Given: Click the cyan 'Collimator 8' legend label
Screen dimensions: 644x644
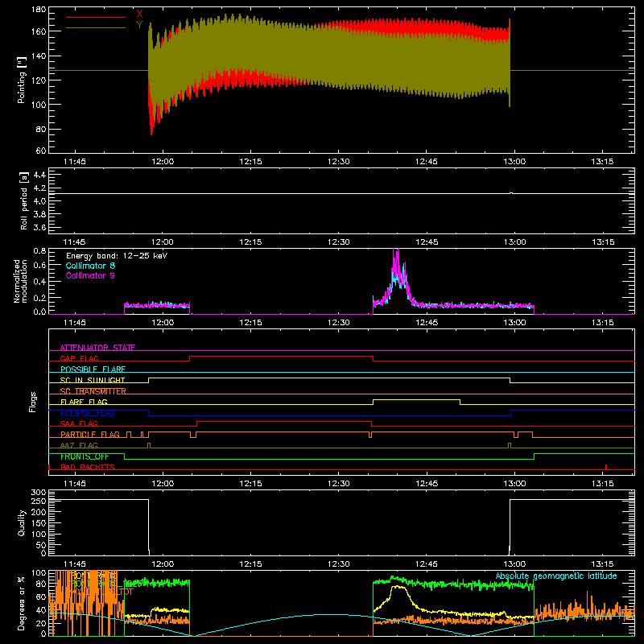Looking at the screenshot, I should click(90, 266).
